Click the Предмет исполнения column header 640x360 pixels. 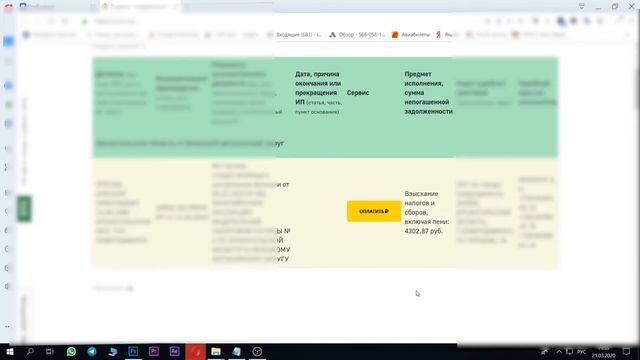tap(428, 93)
